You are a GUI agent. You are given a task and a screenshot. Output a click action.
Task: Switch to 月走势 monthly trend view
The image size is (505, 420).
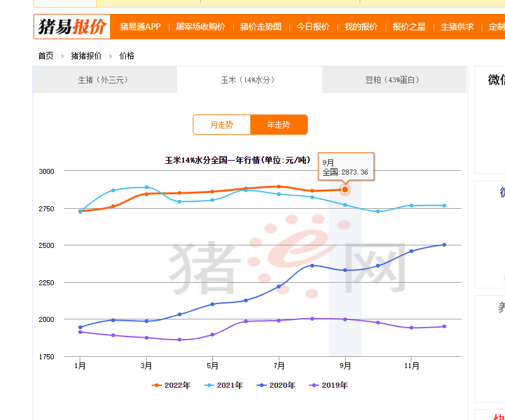pyautogui.click(x=222, y=125)
